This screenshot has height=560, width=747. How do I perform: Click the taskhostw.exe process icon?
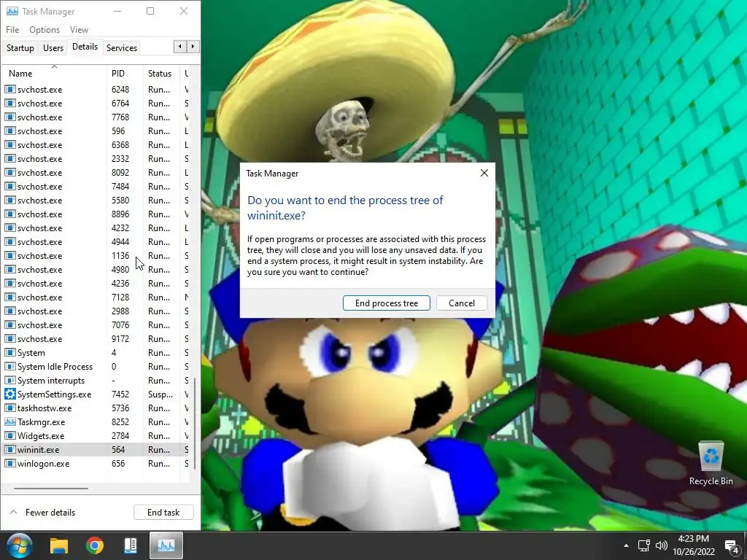coord(9,408)
